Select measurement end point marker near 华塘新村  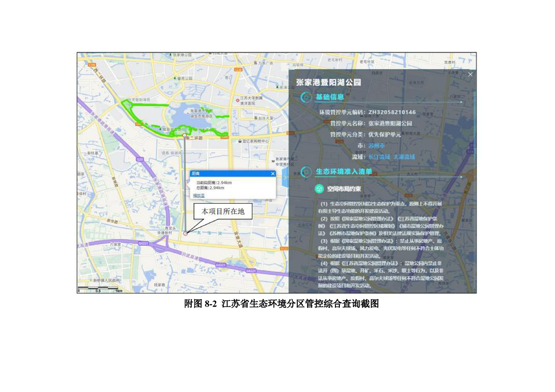coord(185,233)
